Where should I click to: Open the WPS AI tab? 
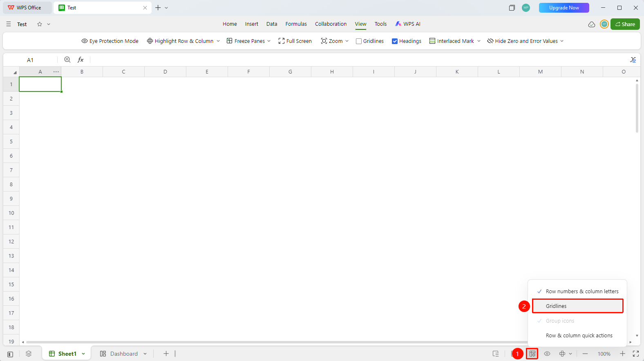408,24
